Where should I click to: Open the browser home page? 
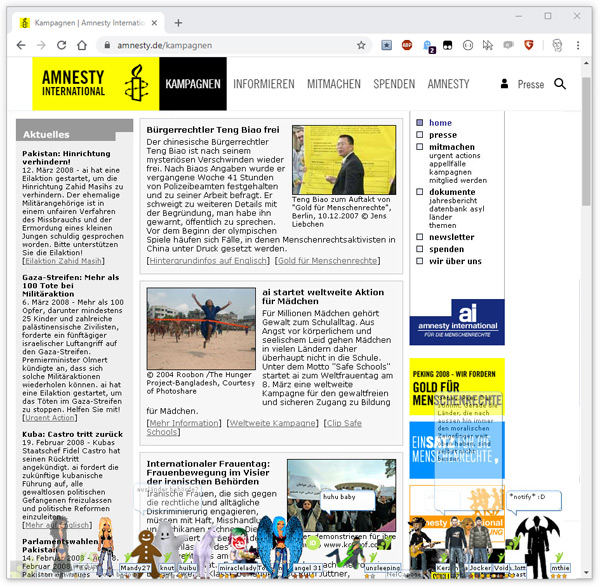pos(82,46)
